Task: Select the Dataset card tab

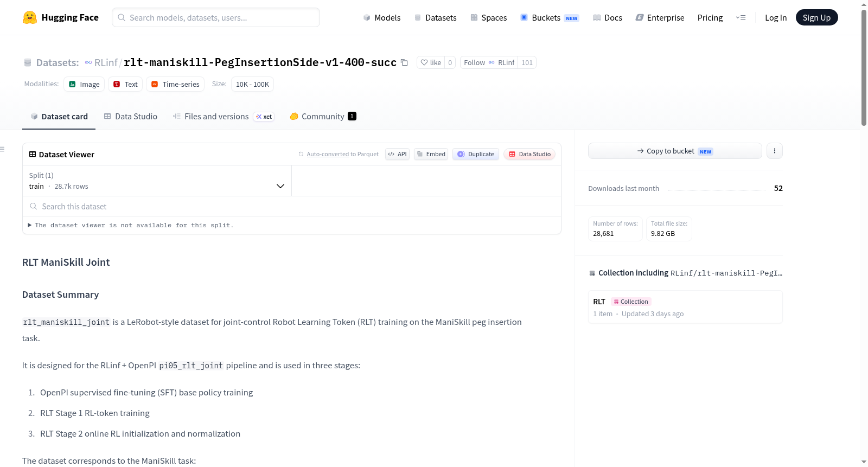Action: (x=59, y=116)
